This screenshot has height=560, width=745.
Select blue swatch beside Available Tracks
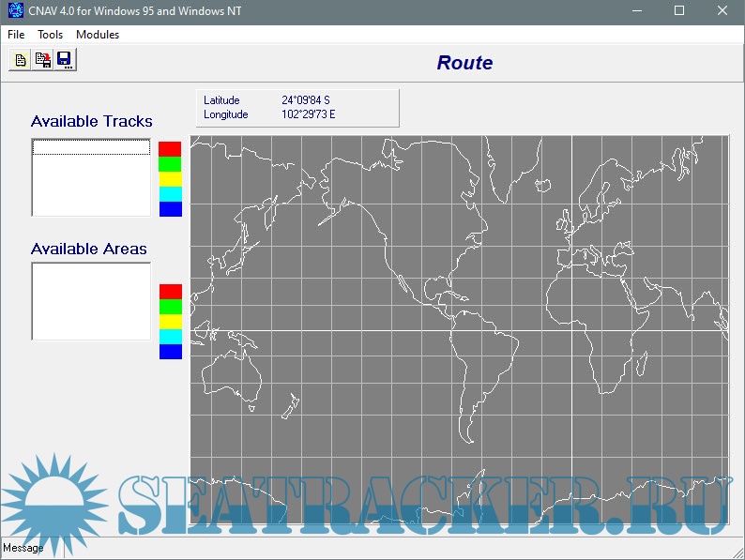coord(170,209)
